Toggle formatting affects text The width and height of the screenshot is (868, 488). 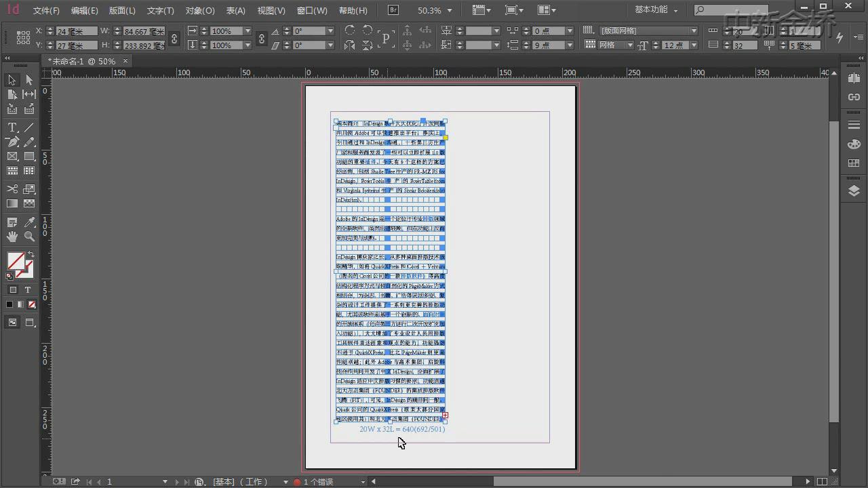coord(28,289)
